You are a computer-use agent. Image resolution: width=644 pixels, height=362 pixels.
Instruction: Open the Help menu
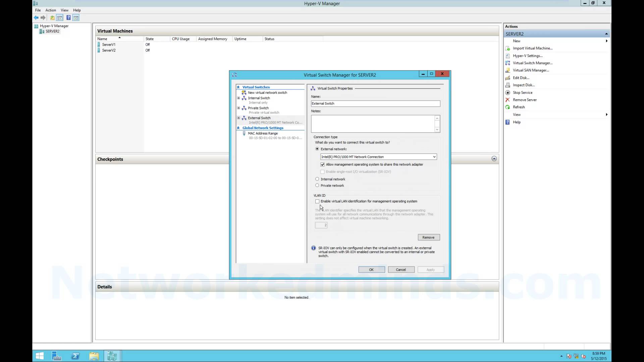coord(77,10)
